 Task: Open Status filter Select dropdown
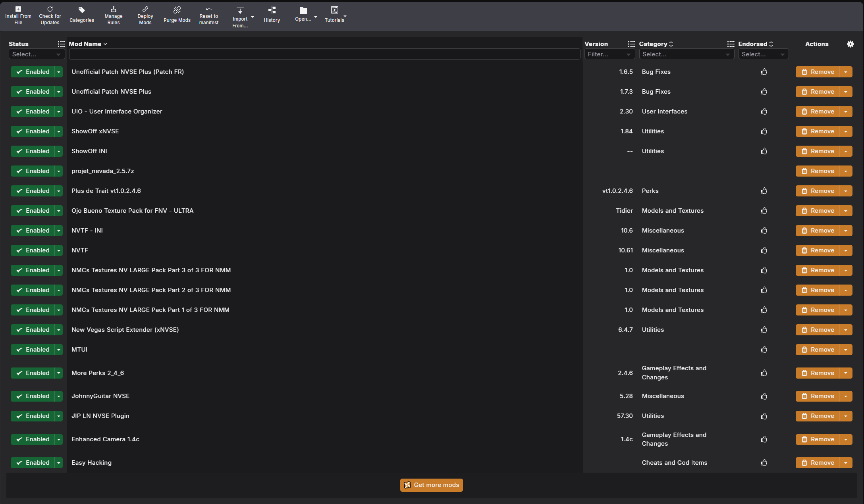[x=37, y=54]
